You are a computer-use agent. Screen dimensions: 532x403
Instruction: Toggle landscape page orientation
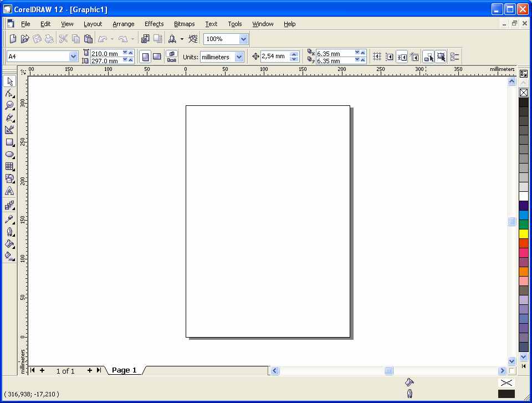(157, 57)
